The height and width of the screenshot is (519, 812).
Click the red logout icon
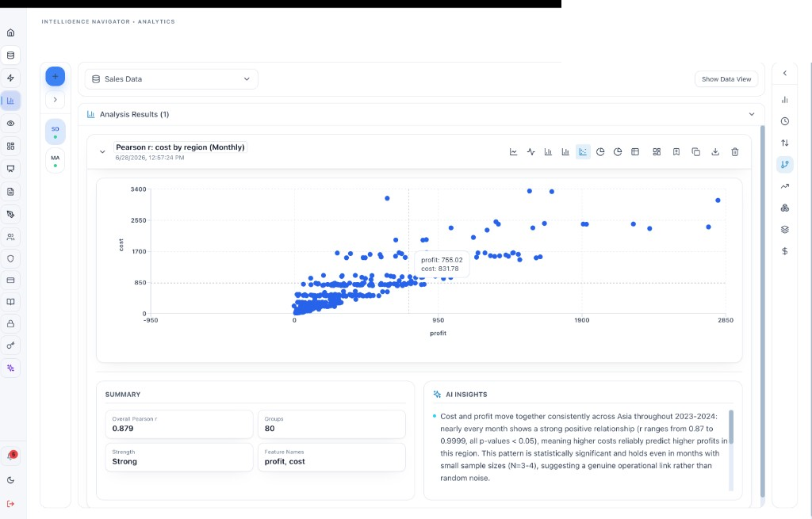(x=10, y=503)
